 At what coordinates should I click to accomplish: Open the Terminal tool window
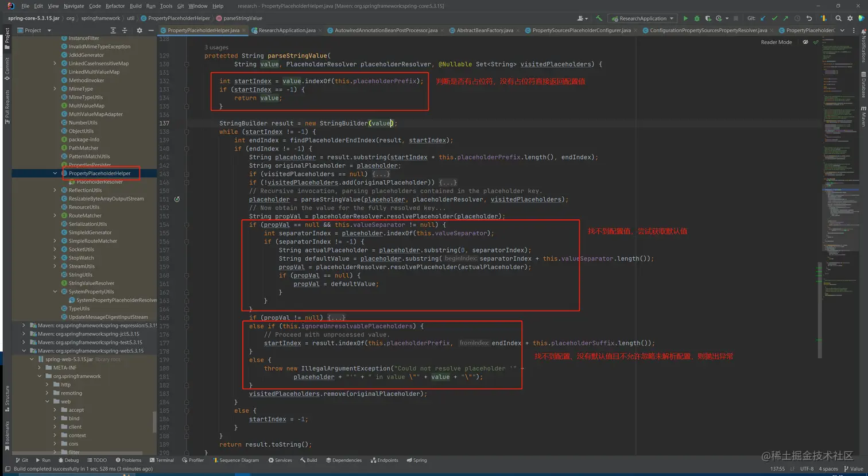[161, 460]
